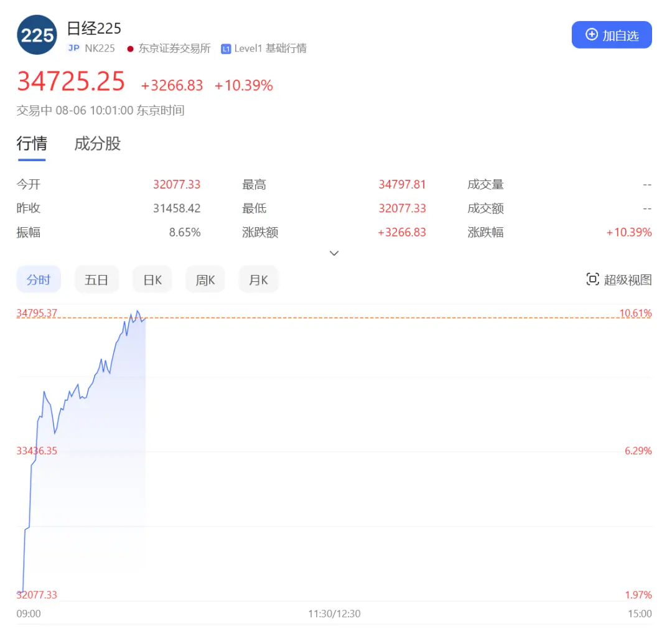Click the JP market flag icon

73,48
